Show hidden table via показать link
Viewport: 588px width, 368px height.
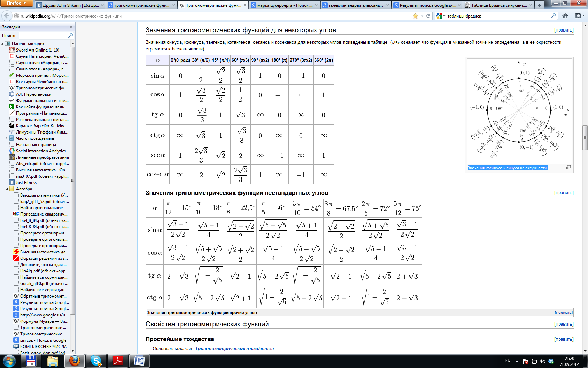click(564, 313)
